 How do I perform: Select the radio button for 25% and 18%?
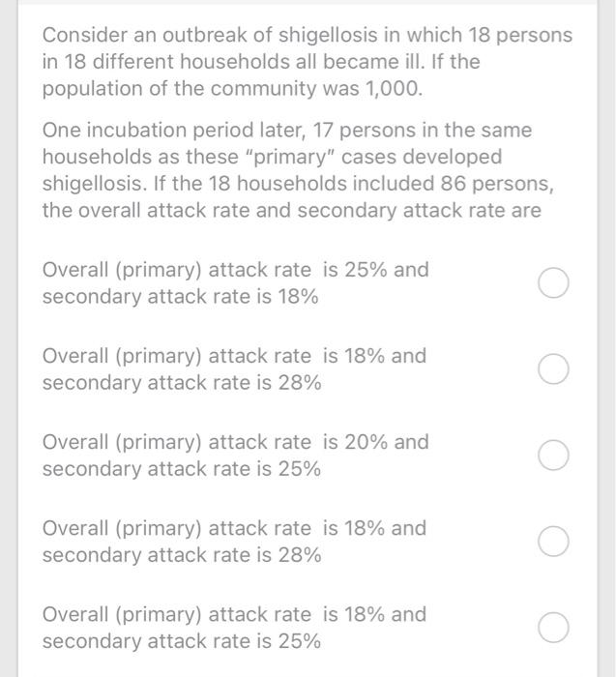[x=553, y=282]
